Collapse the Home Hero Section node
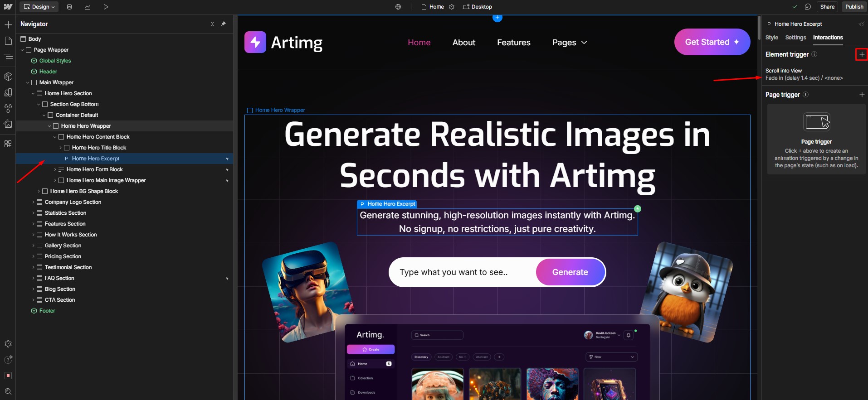The width and height of the screenshot is (868, 400). (x=33, y=93)
